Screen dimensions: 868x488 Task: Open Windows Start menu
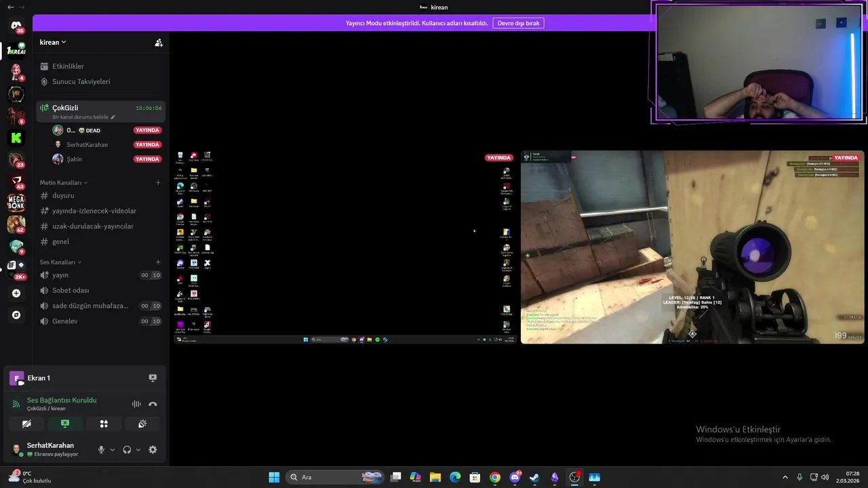pos(274,477)
